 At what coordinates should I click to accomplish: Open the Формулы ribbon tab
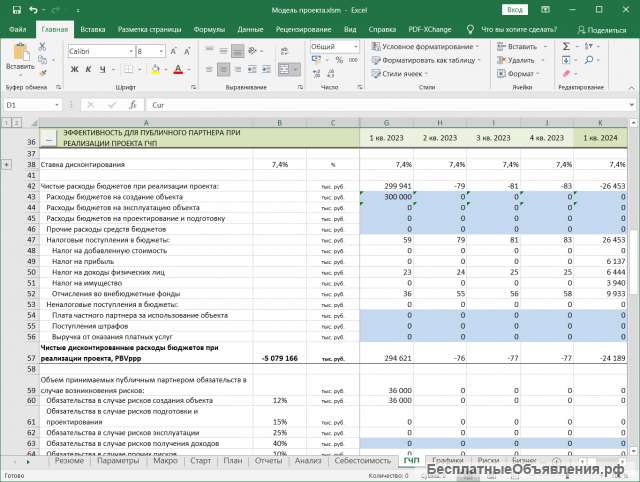point(209,30)
